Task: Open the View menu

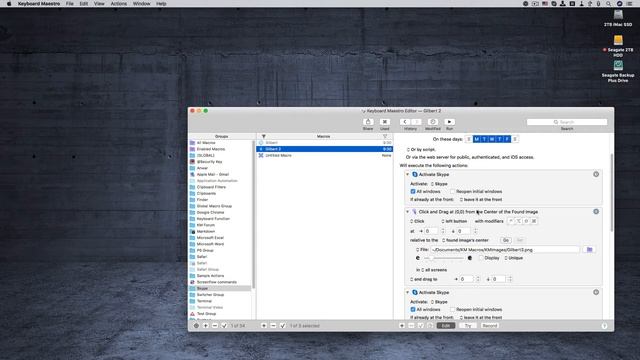Action: tap(99, 4)
